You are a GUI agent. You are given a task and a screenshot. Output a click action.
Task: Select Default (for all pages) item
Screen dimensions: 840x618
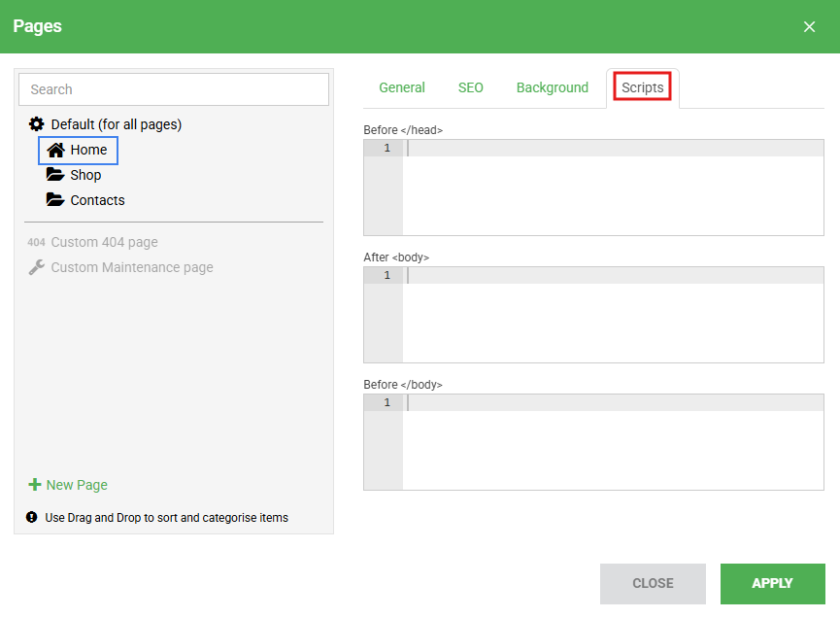coord(116,124)
